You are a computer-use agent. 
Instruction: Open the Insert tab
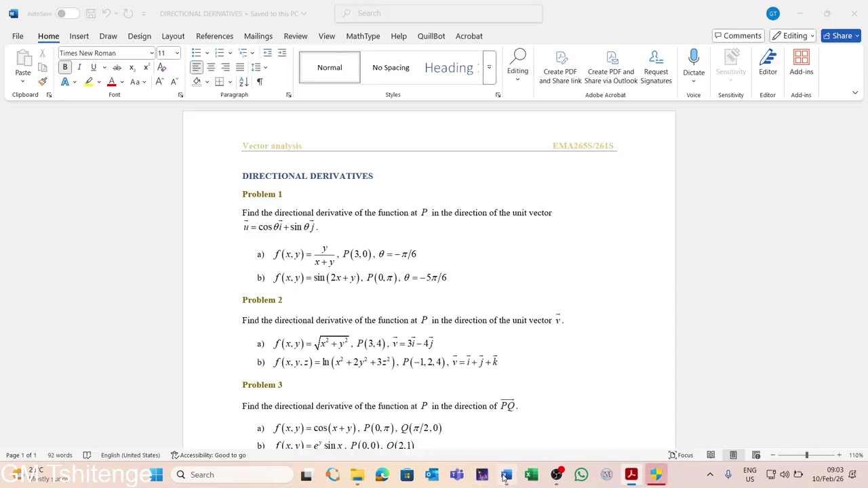pyautogui.click(x=79, y=36)
